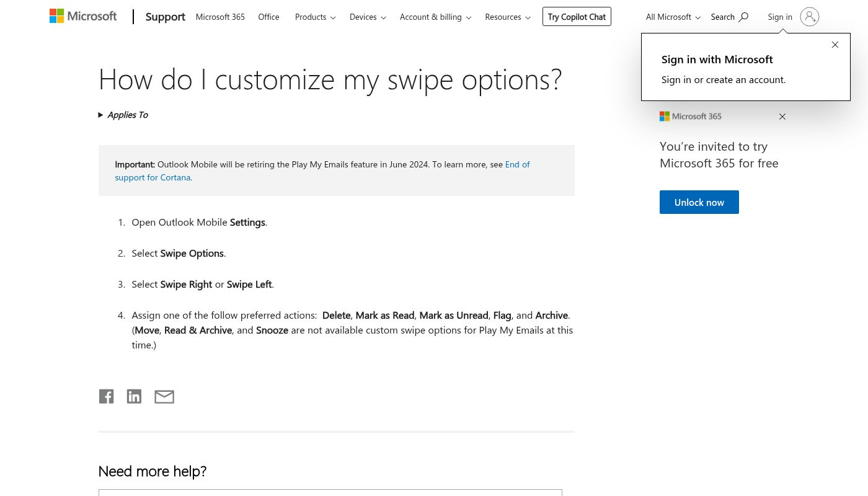Viewport: 868px width, 496px height.
Task: Expand the Resources menu
Action: tap(507, 17)
